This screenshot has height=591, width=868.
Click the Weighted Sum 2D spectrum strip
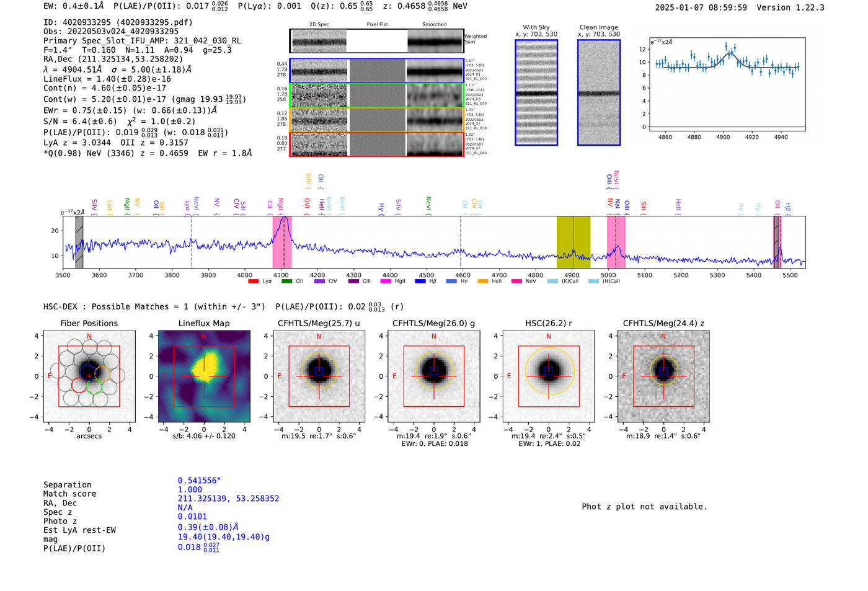pyautogui.click(x=376, y=41)
